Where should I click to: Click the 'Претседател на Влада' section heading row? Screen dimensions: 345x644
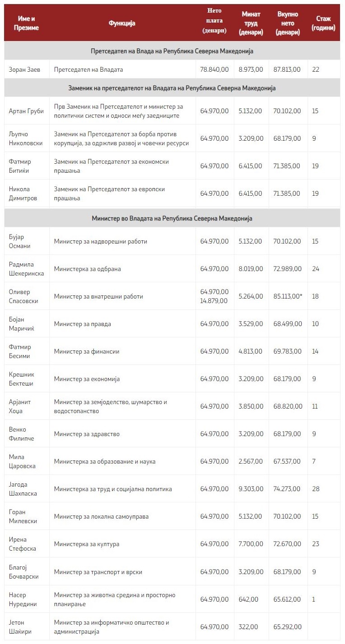[x=172, y=51]
